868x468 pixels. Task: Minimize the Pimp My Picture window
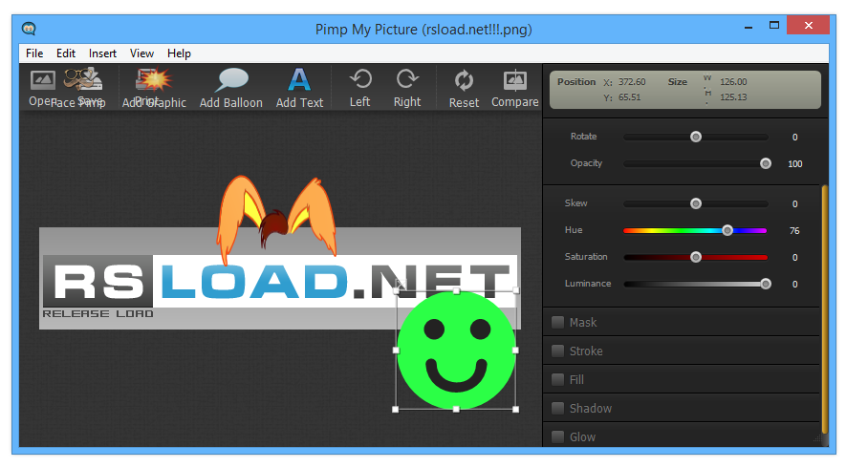point(749,26)
